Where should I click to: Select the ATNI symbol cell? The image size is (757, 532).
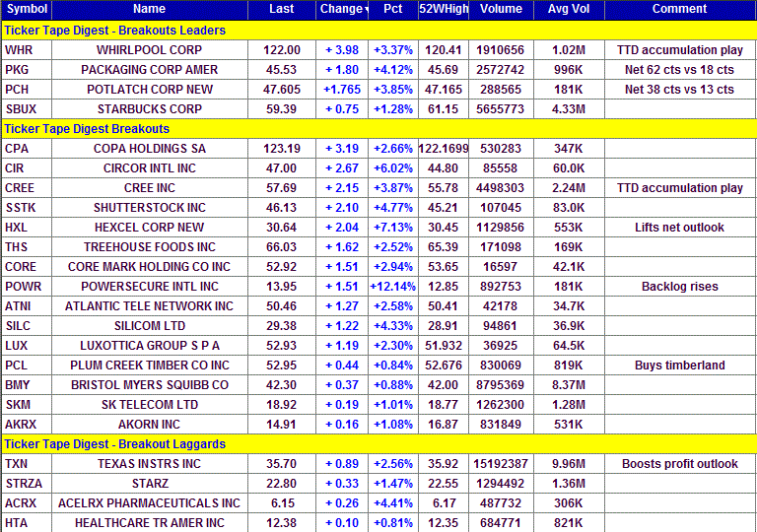pyautogui.click(x=27, y=306)
